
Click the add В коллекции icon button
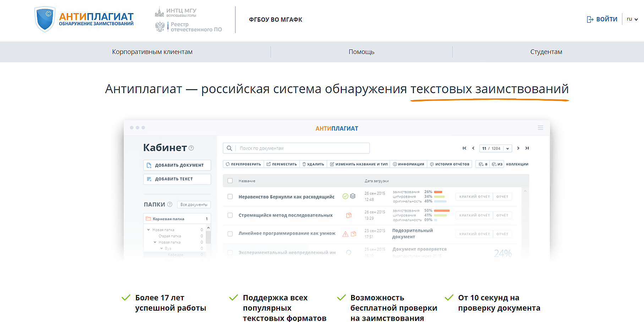click(483, 164)
